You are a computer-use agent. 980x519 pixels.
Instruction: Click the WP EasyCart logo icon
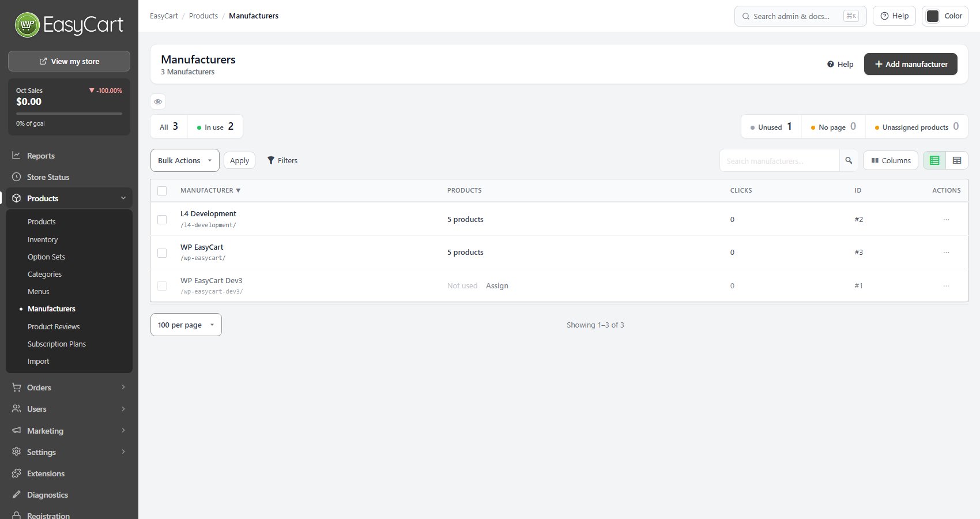tap(27, 25)
